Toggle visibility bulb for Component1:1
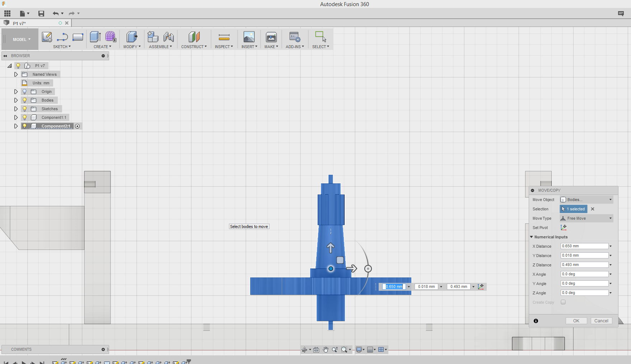 click(x=24, y=117)
